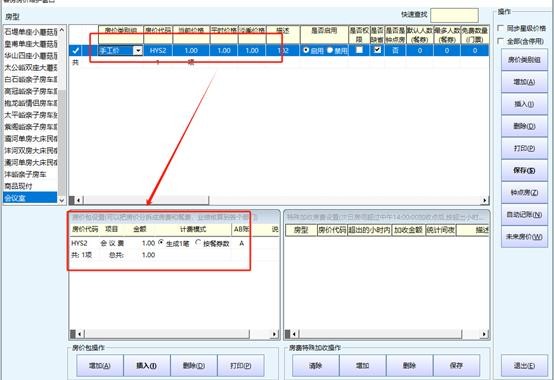Select 会议室 in the room type list
Viewport: 554px width, 380px height.
[30, 198]
